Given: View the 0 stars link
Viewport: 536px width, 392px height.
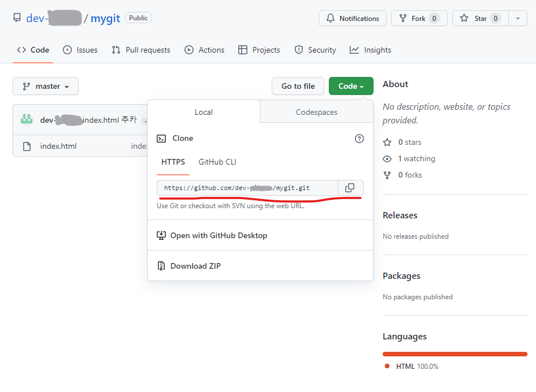Looking at the screenshot, I should point(410,142).
